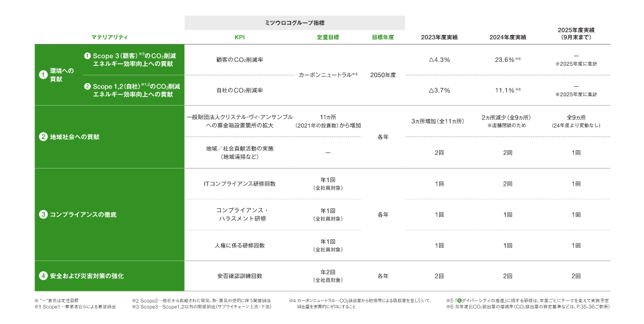
Task: Click number 3 badge beside コンプライアンスの徹底
Action: [x=43, y=214]
